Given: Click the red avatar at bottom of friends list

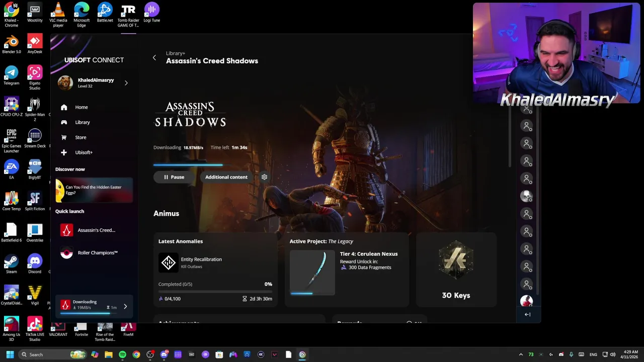Looking at the screenshot, I should pyautogui.click(x=526, y=301).
